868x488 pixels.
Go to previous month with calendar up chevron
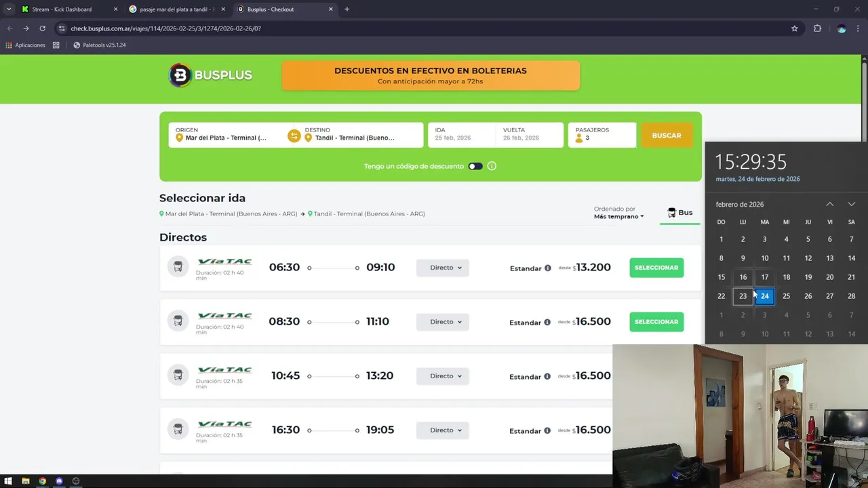tap(829, 204)
